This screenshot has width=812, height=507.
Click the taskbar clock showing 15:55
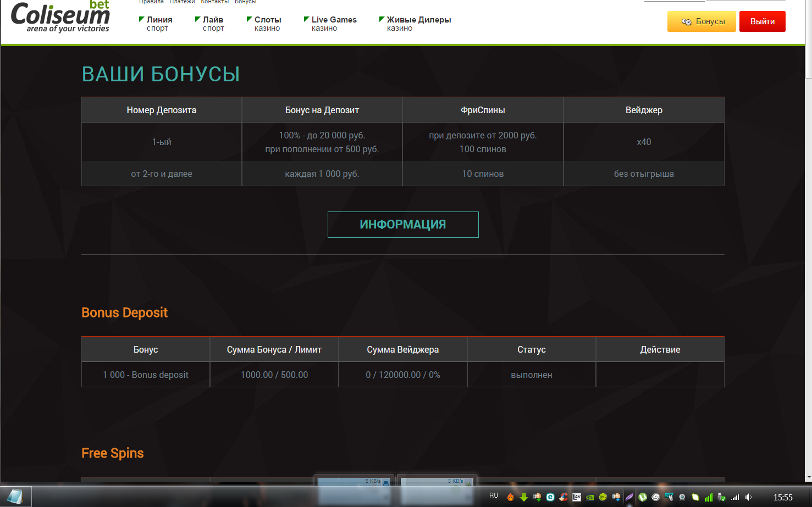click(x=783, y=498)
